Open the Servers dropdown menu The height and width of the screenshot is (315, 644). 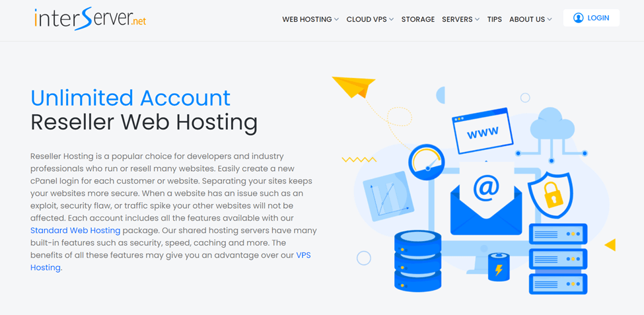pos(460,19)
